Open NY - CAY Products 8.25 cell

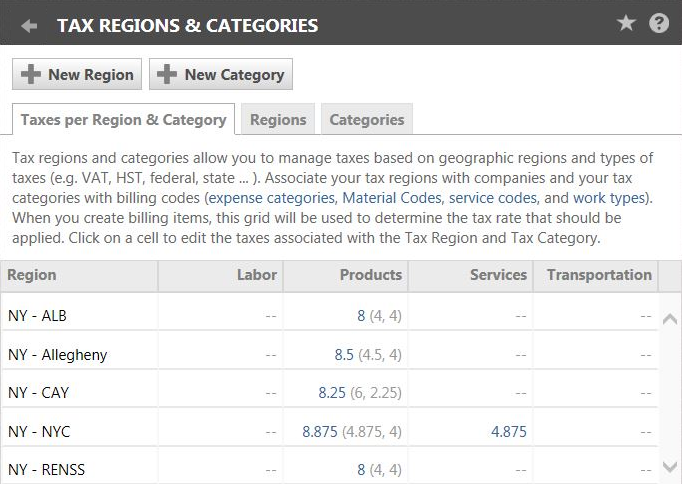(332, 393)
